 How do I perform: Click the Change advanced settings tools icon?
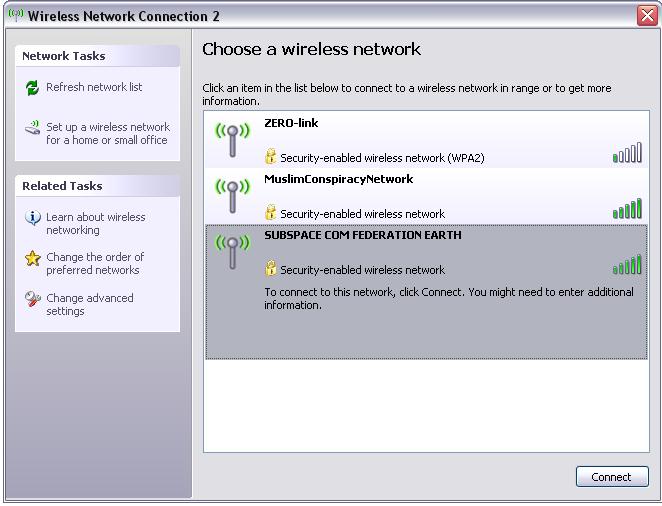coord(33,299)
